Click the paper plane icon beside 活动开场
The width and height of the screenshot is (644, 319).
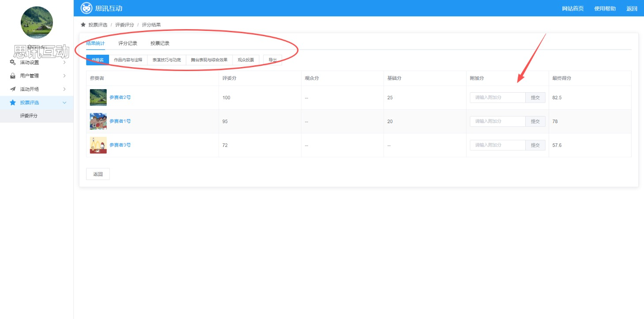[13, 89]
